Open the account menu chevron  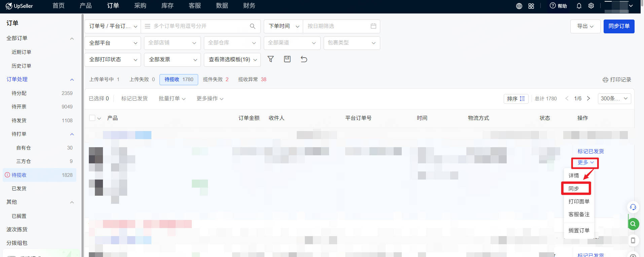(631, 6)
